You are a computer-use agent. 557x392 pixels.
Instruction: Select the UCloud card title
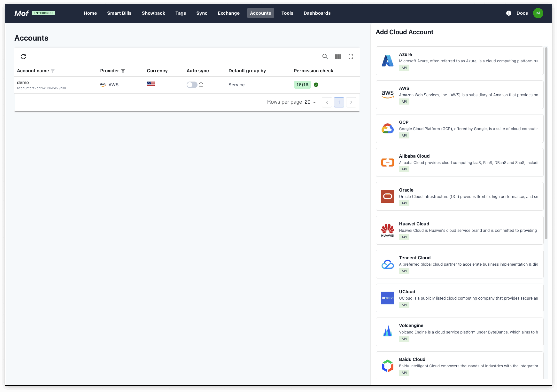(407, 291)
